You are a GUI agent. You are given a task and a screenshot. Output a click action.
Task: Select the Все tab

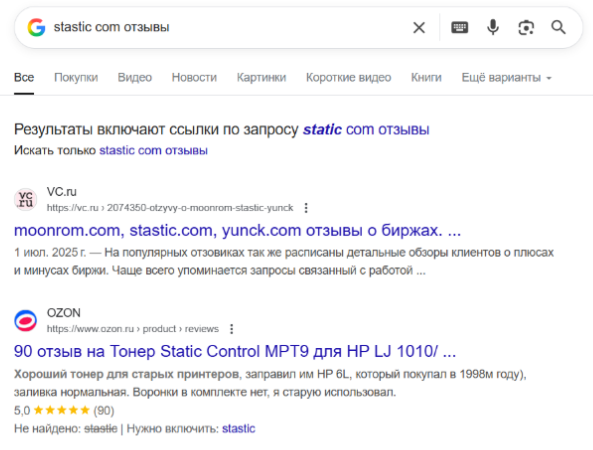tap(24, 78)
